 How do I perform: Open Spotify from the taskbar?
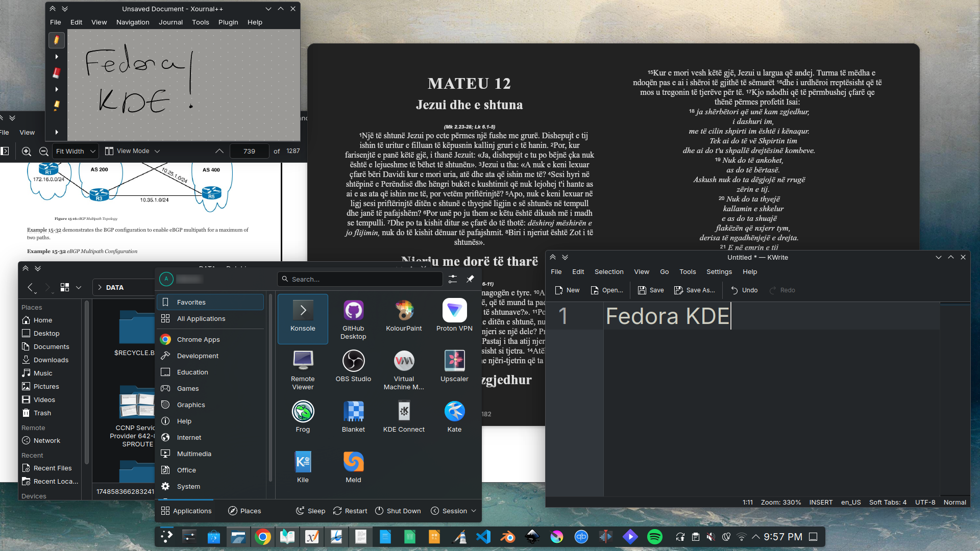point(655,537)
